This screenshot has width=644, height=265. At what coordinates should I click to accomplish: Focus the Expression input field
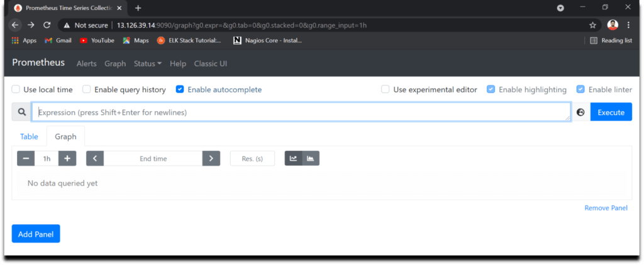[x=301, y=112]
